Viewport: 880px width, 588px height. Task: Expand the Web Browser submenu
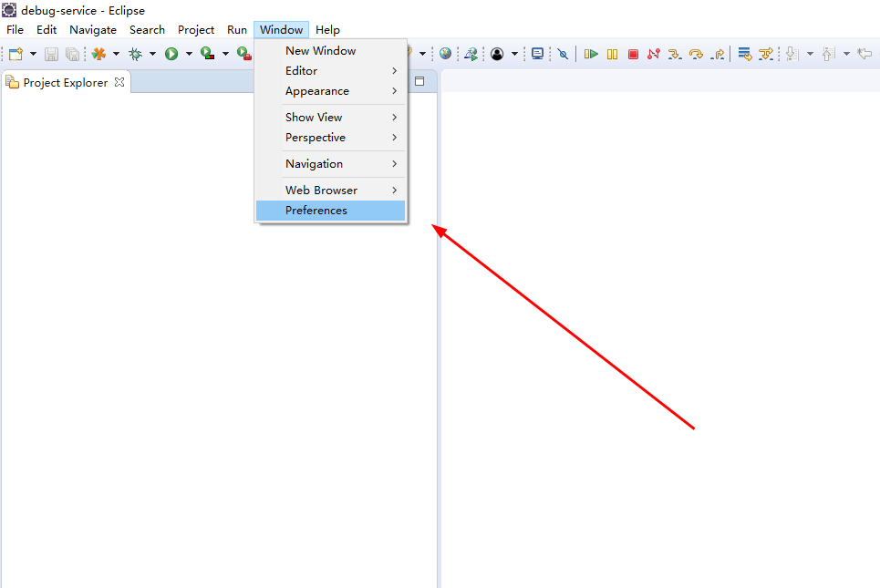pos(330,191)
